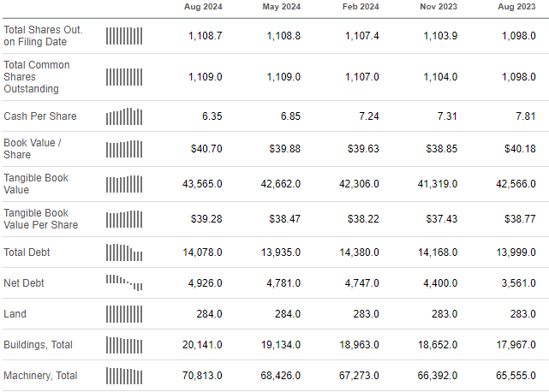The width and height of the screenshot is (549, 392).
Task: Open the Cash Per Share mini chart
Action: (124, 116)
